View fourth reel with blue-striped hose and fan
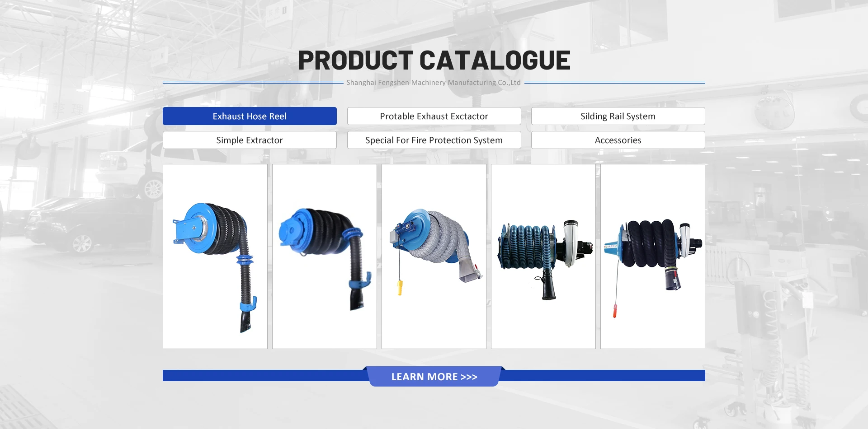Image resolution: width=868 pixels, height=429 pixels. (x=543, y=256)
